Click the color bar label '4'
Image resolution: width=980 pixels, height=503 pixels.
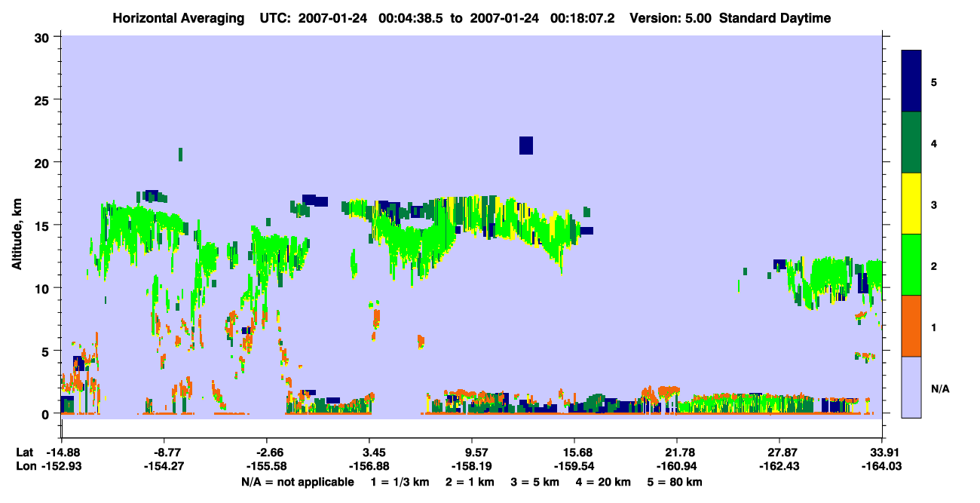(x=934, y=143)
